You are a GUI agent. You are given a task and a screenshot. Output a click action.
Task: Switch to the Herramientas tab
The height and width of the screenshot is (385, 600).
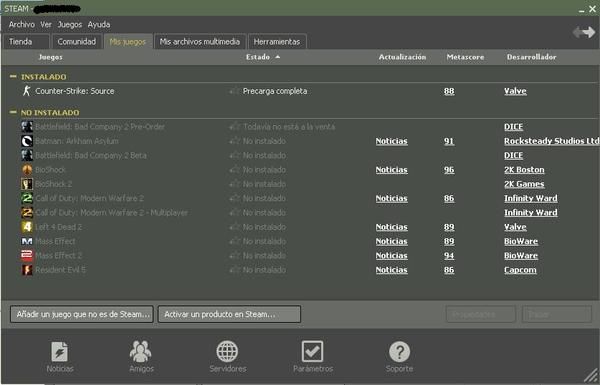(x=277, y=42)
